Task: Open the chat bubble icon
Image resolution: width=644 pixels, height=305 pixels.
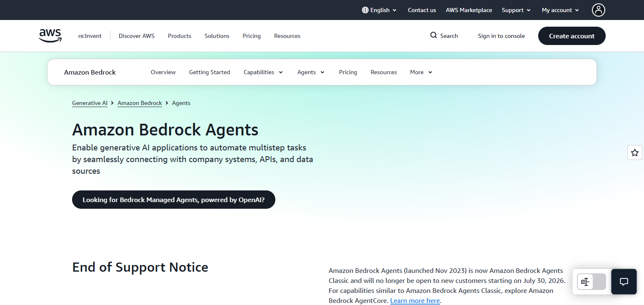Action: coord(624,282)
